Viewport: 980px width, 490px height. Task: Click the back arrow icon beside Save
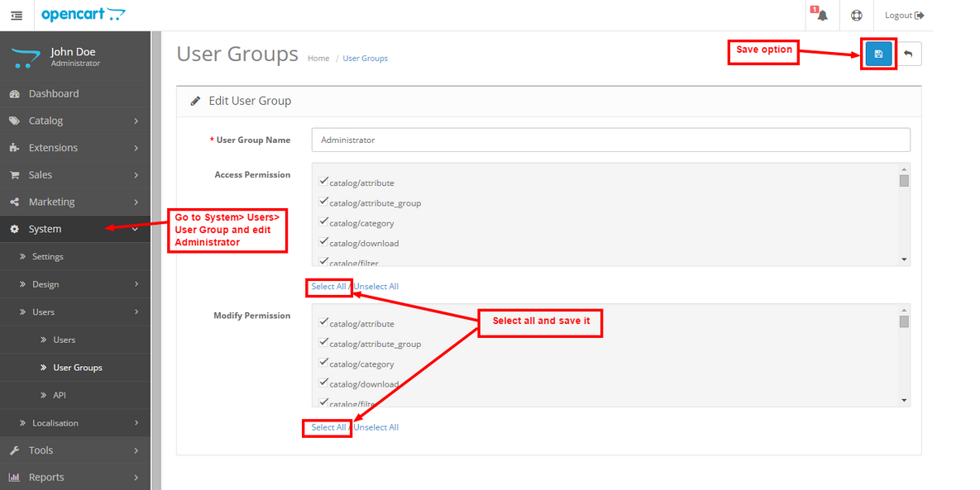pyautogui.click(x=908, y=55)
